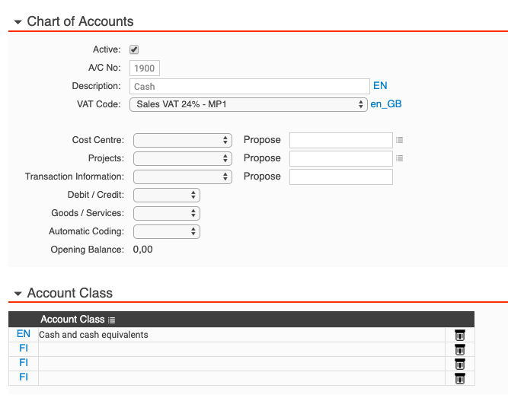
Task: Collapse the Account Class section
Action: [18, 294]
